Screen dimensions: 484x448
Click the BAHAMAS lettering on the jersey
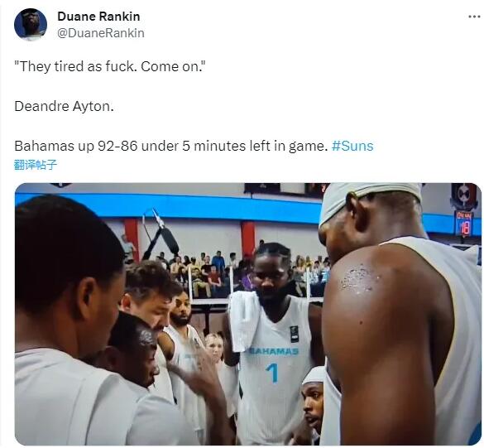274,351
